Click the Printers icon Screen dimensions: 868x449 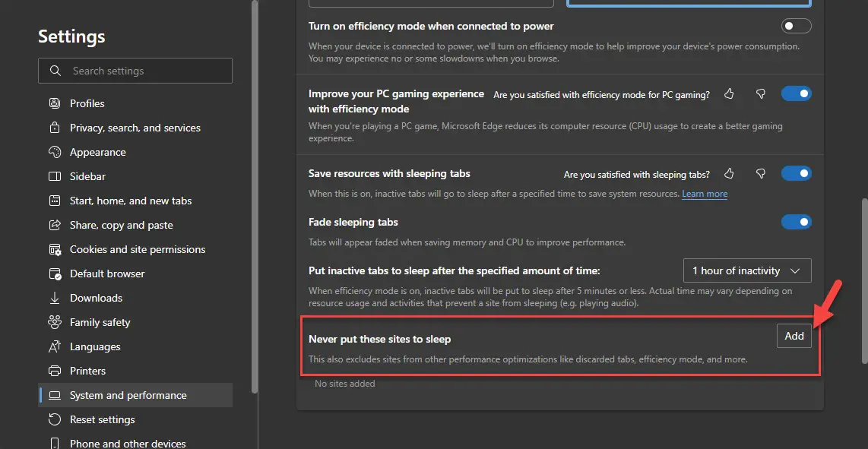pyautogui.click(x=54, y=371)
